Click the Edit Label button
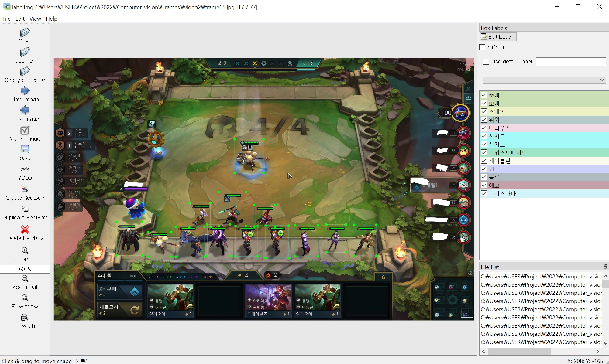609x364 pixels. coord(498,37)
